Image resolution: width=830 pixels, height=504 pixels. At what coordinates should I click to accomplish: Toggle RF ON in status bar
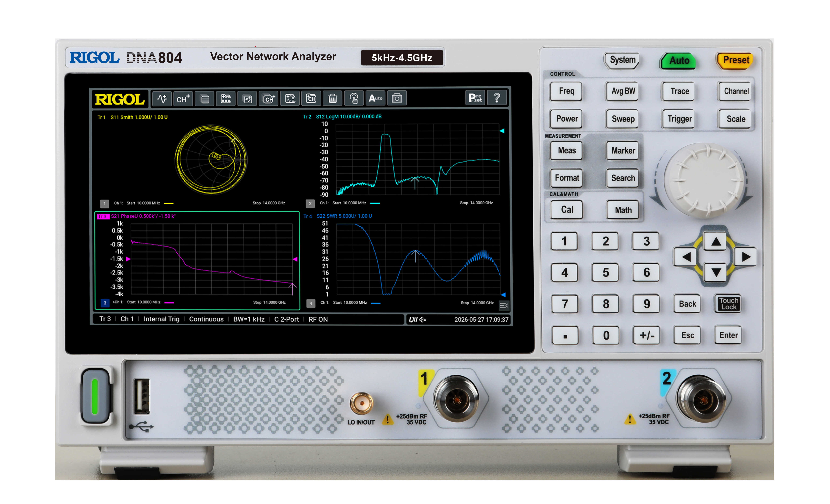click(x=318, y=319)
